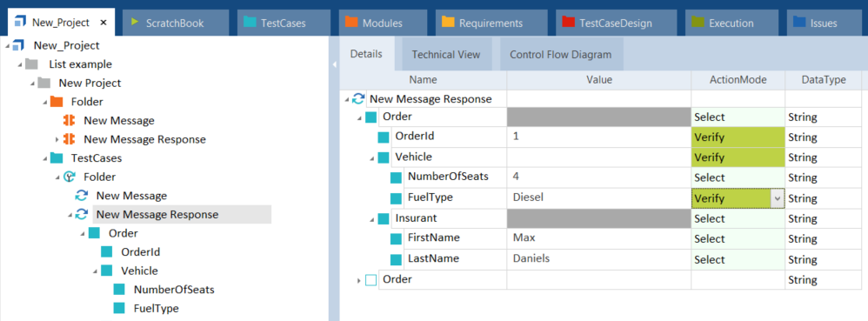The width and height of the screenshot is (868, 321).
Task: Collapse the Insurant node in grid
Action: tap(373, 219)
